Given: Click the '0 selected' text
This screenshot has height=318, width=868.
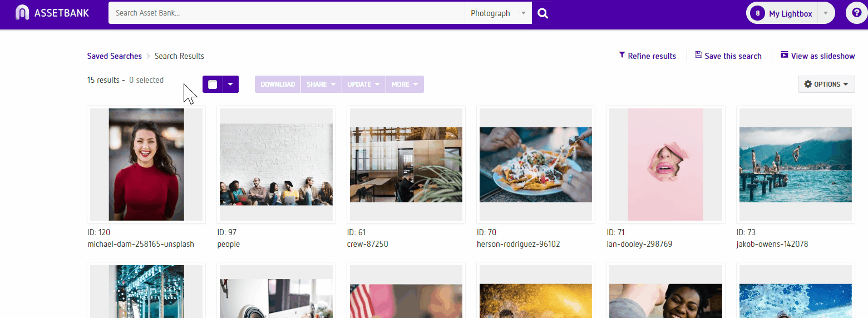Looking at the screenshot, I should [x=146, y=80].
